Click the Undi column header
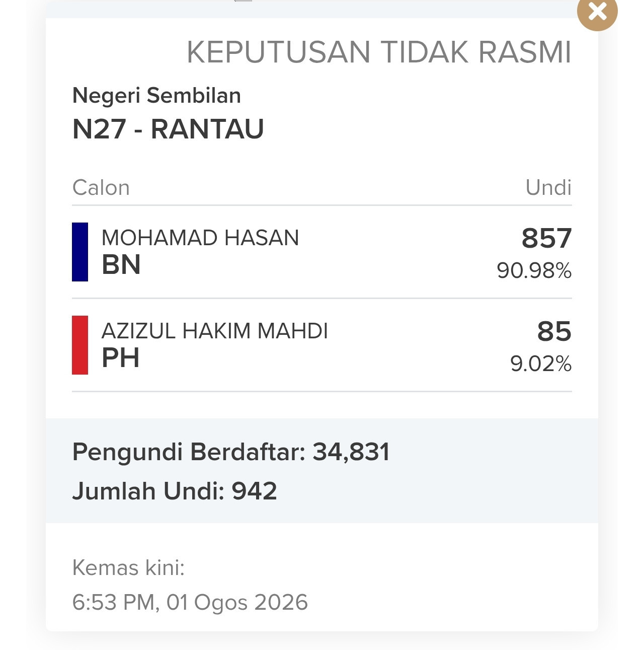This screenshot has height=650, width=644. click(x=548, y=187)
